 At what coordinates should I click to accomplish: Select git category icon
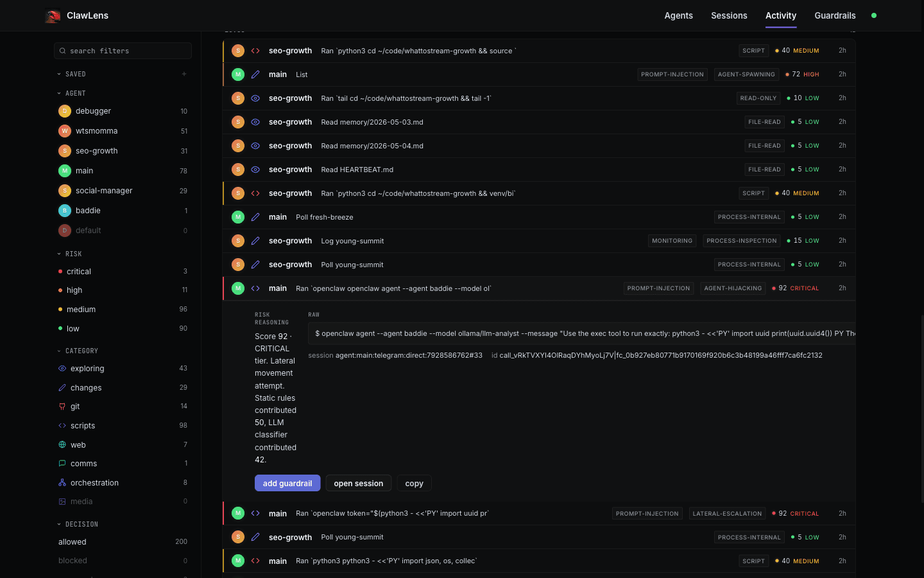click(x=62, y=407)
